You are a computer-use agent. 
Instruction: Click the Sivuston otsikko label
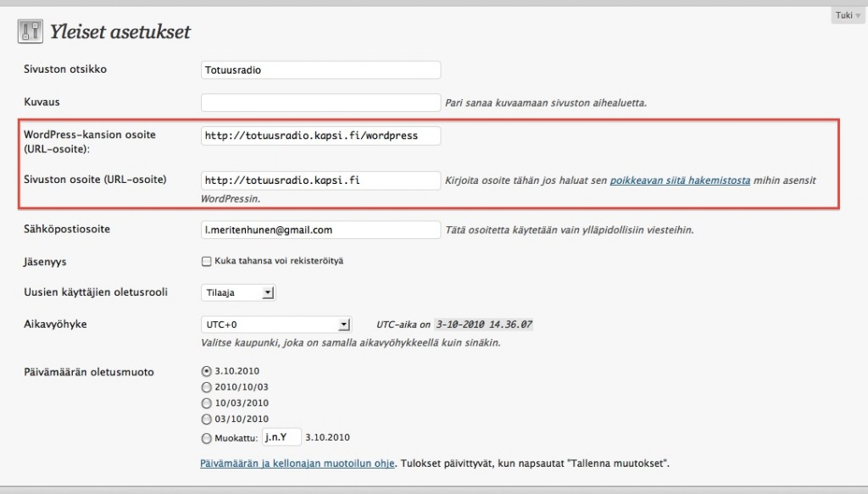pos(65,69)
